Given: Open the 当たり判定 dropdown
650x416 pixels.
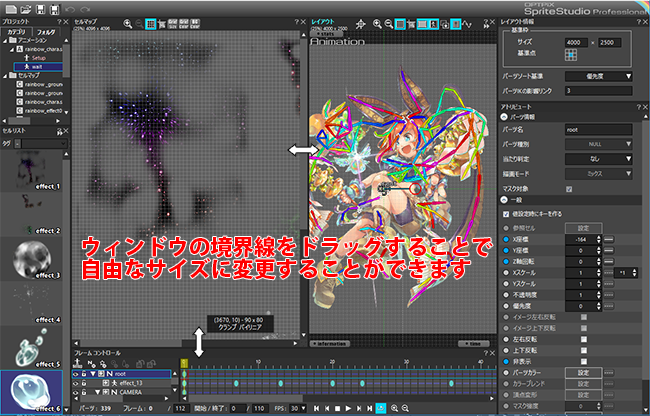Looking at the screenshot, I should [x=599, y=159].
